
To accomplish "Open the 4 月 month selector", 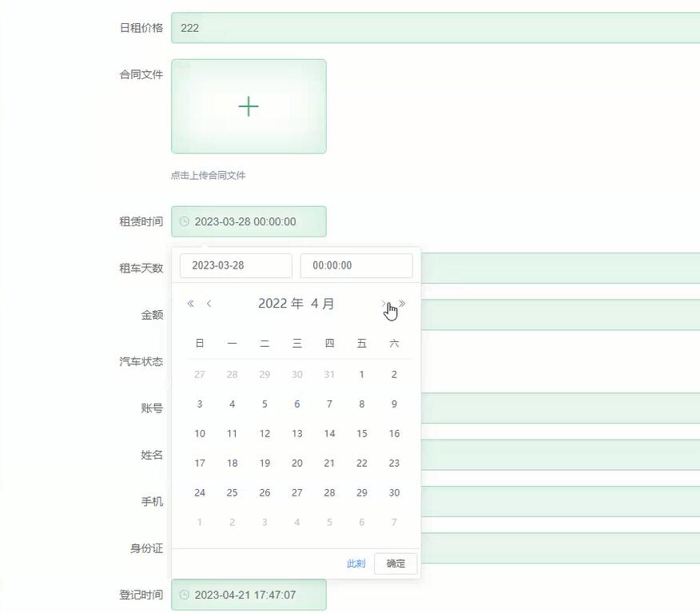I will [x=324, y=304].
